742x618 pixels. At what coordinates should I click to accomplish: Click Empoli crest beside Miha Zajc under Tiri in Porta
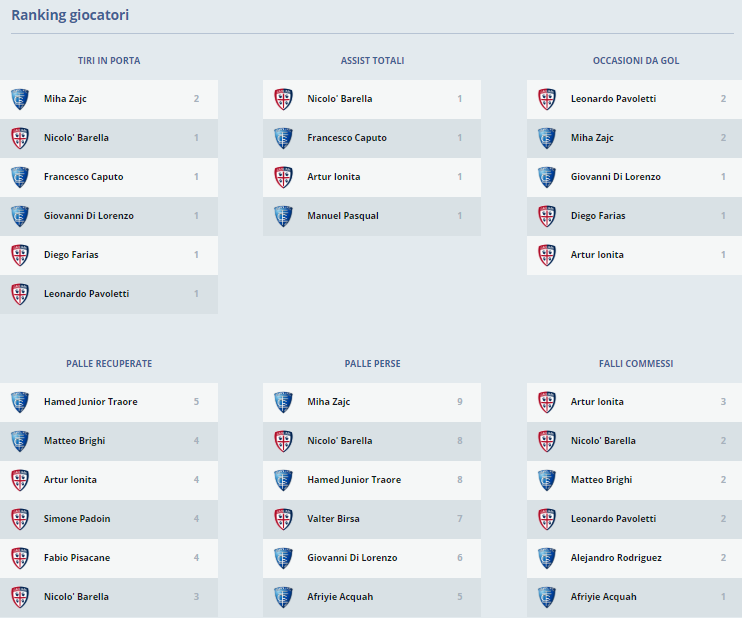[x=19, y=99]
